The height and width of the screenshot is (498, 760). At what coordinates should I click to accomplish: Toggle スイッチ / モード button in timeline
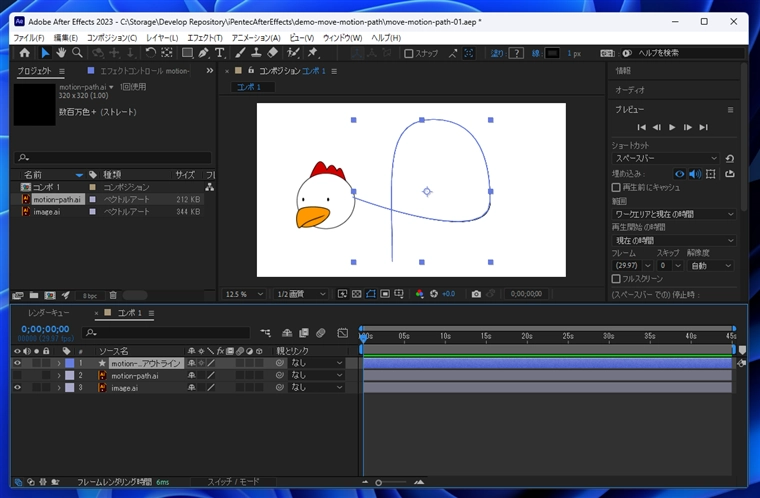point(234,482)
